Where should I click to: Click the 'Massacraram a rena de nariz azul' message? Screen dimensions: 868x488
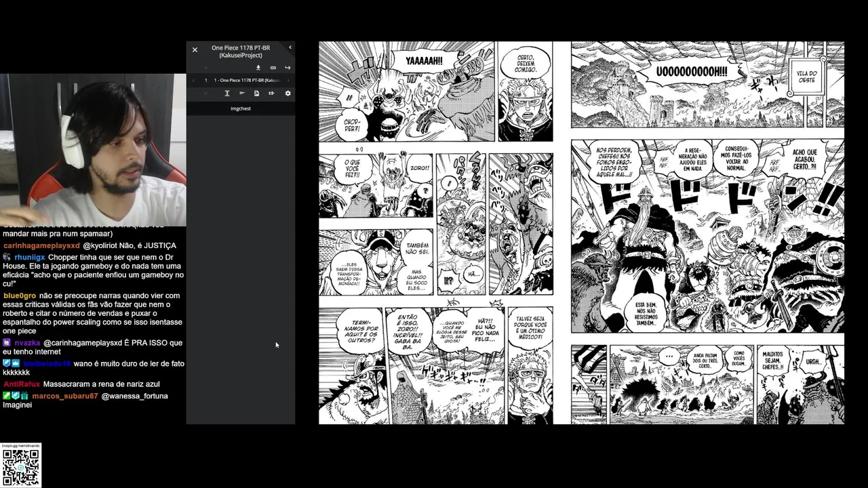[103, 384]
